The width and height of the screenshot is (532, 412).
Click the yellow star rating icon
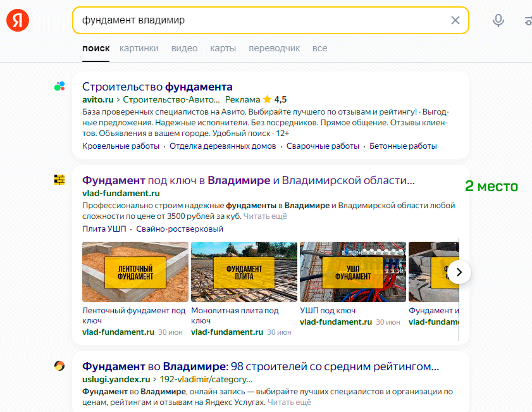coord(267,99)
